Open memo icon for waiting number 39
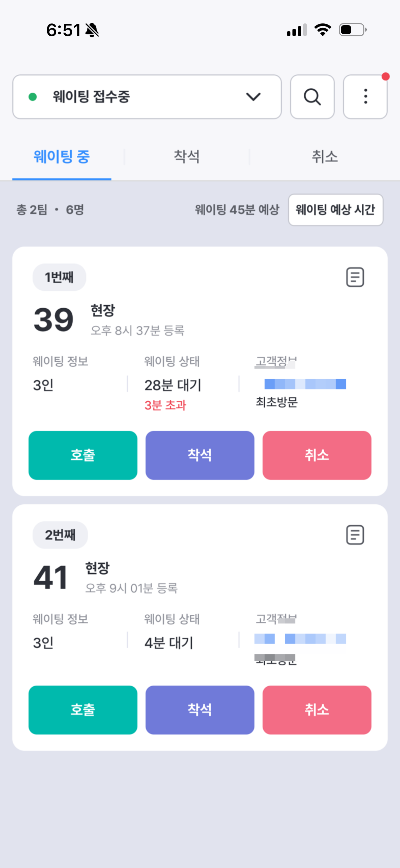 pos(355,277)
